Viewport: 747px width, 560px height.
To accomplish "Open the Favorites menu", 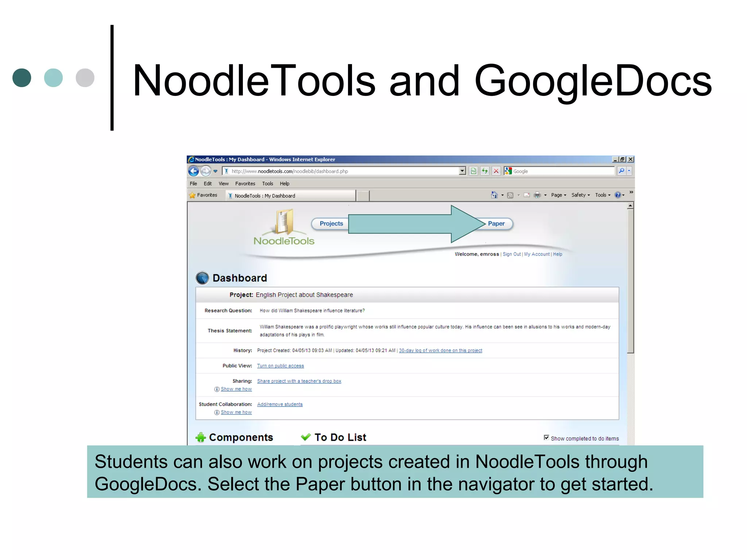I will click(245, 183).
